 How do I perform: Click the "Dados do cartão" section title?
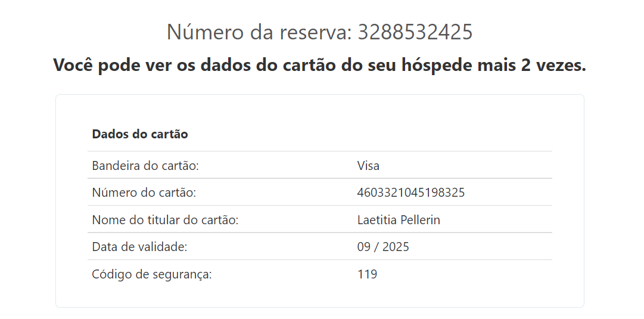click(140, 134)
